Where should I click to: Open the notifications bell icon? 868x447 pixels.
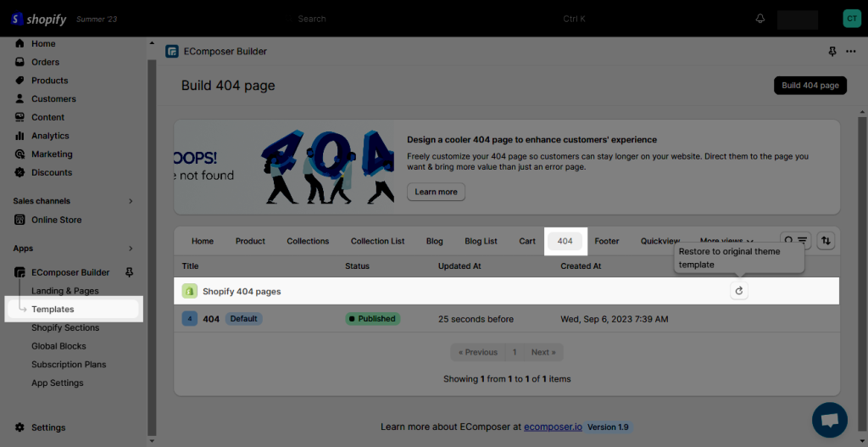point(760,19)
